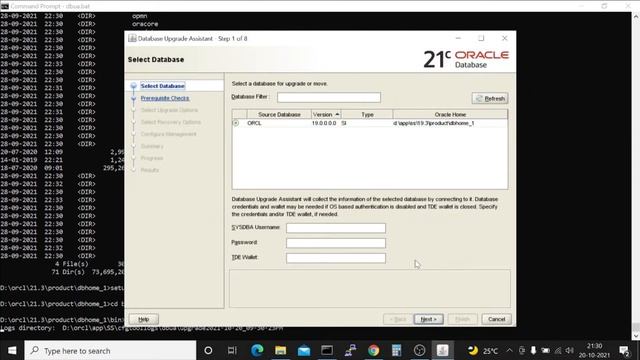
Task: Click the Oracle Home path cell
Action: 450,123
